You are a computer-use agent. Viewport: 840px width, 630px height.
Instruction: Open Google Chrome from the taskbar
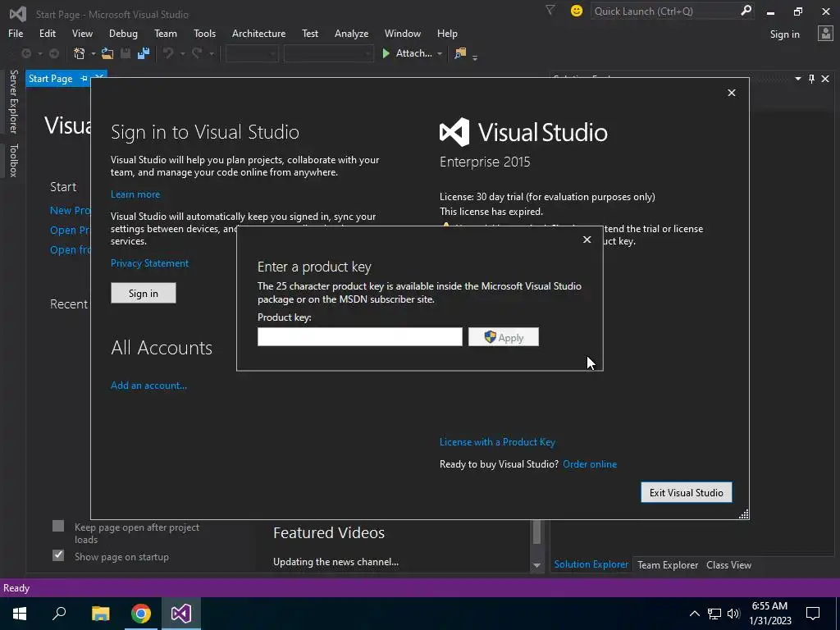point(141,614)
